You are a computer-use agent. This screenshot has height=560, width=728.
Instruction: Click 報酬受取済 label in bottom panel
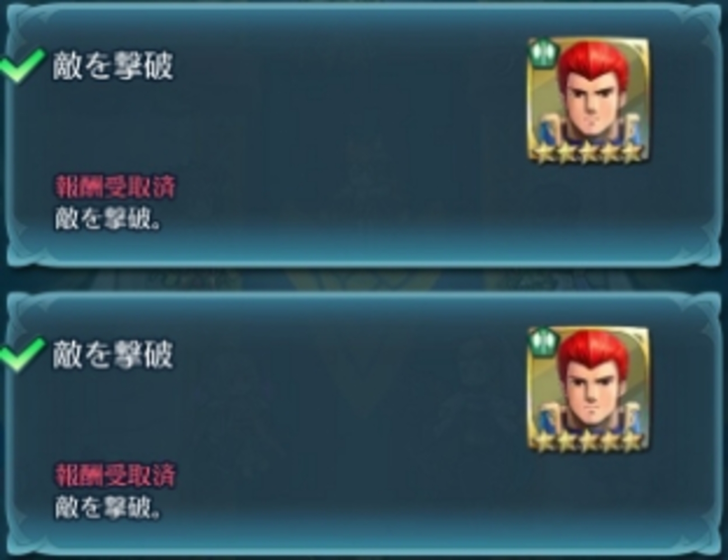(x=115, y=475)
